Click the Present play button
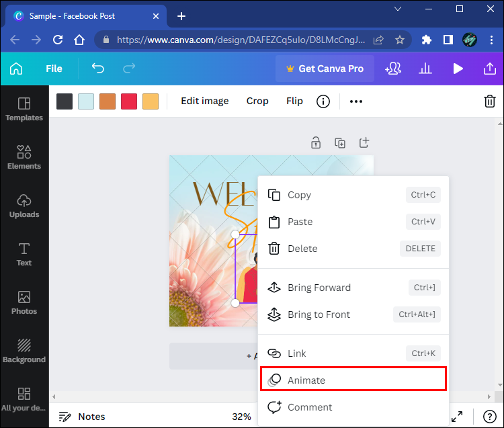The height and width of the screenshot is (428, 504). (x=458, y=69)
